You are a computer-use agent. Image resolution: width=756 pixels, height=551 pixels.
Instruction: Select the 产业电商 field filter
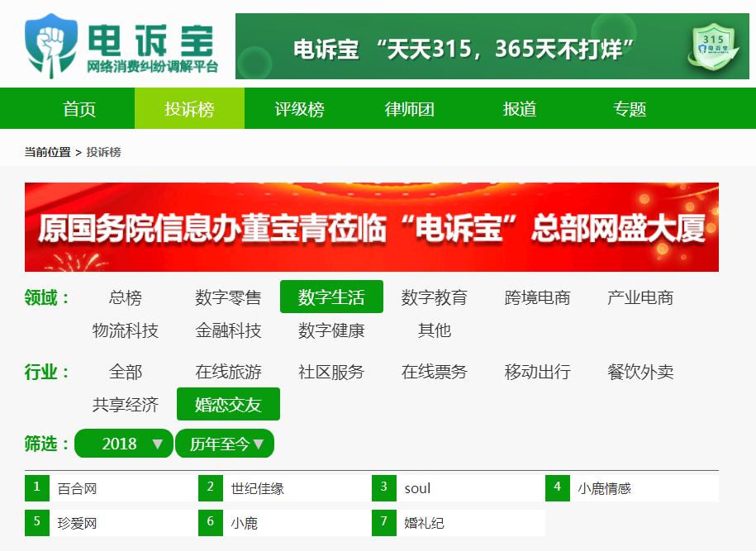pyautogui.click(x=640, y=297)
